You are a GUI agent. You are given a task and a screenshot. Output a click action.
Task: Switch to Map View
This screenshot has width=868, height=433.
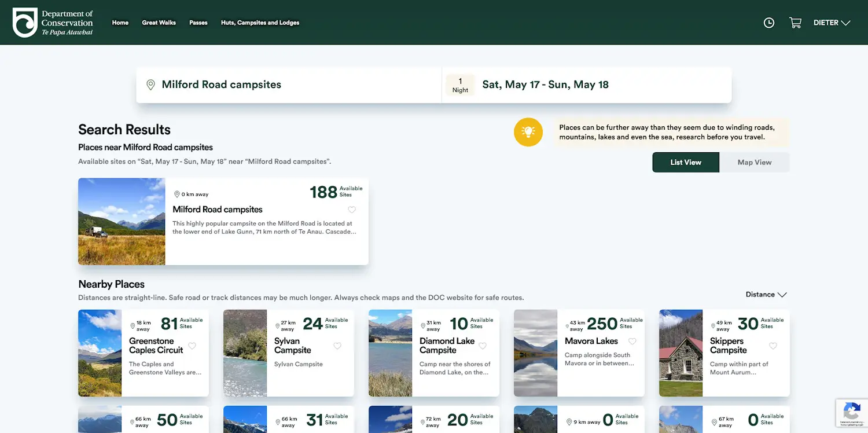tap(754, 162)
